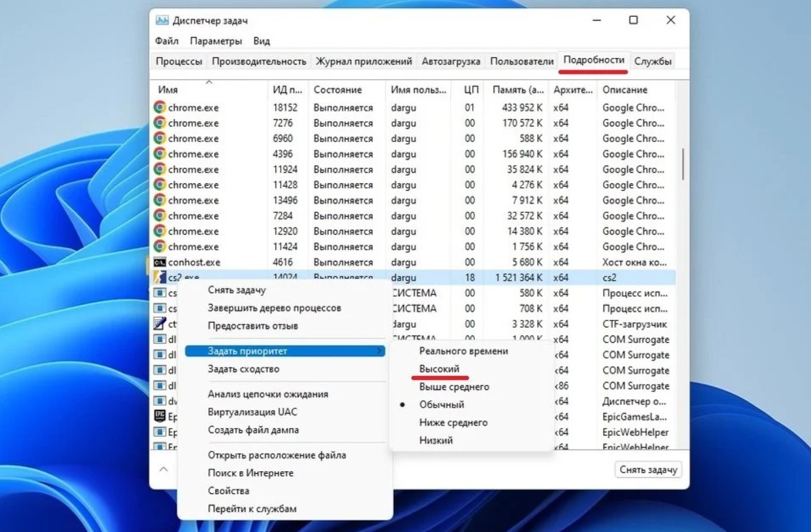Open the Параметры menu

tap(216, 41)
